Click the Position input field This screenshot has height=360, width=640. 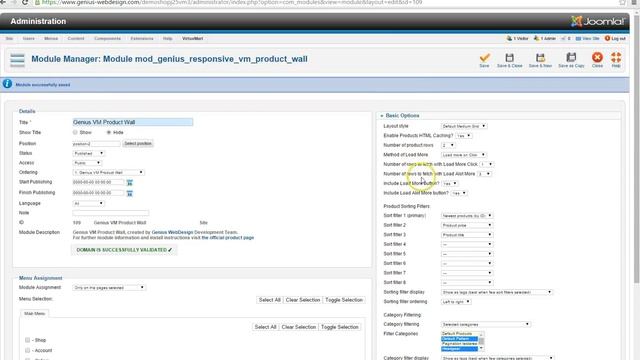pos(96,144)
